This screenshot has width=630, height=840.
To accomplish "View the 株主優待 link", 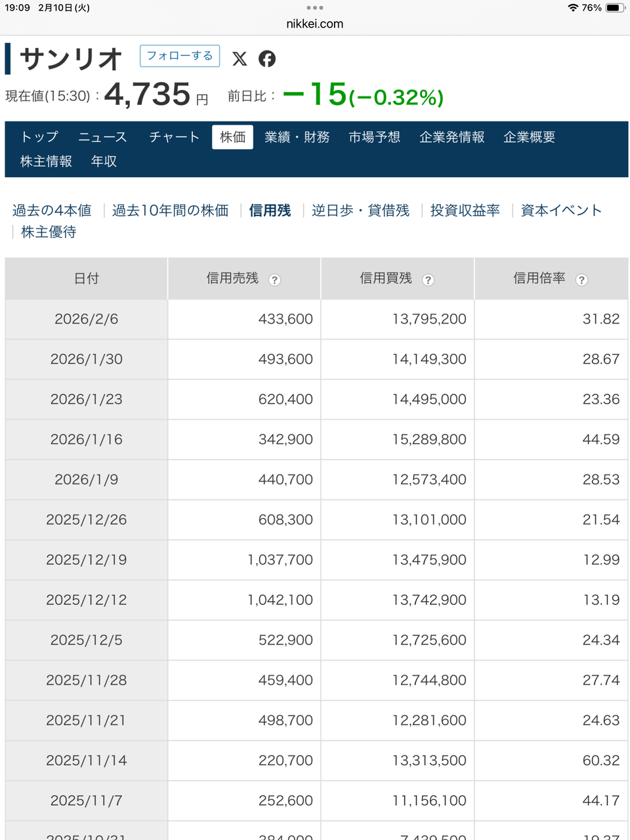I will coord(49,232).
